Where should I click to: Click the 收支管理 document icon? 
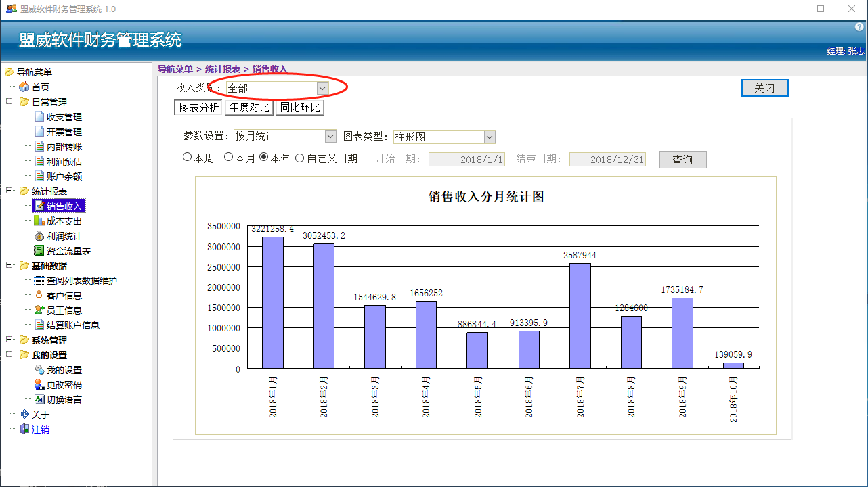click(x=39, y=117)
